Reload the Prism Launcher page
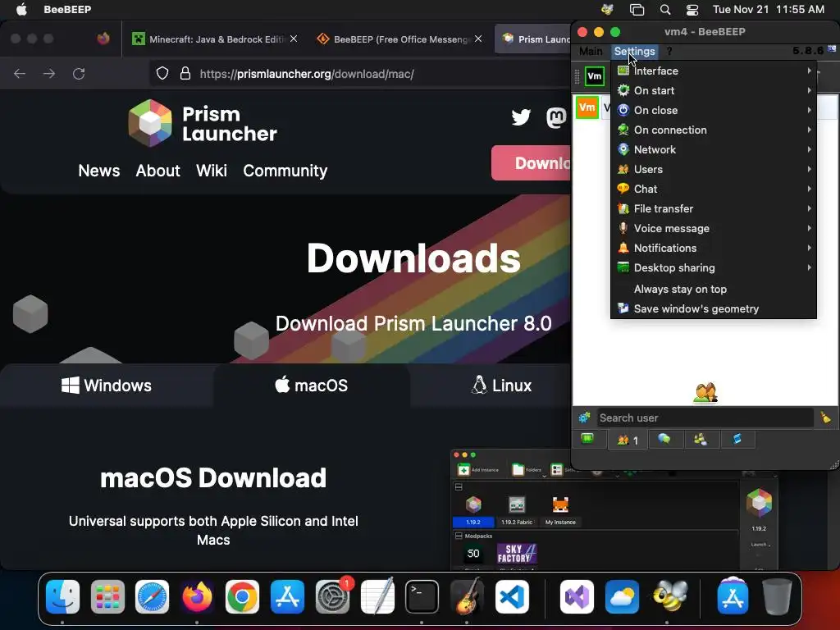 (79, 74)
